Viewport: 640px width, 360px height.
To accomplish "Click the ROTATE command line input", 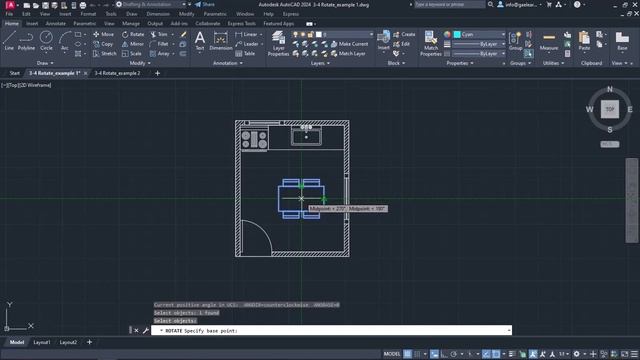I will click(331, 330).
